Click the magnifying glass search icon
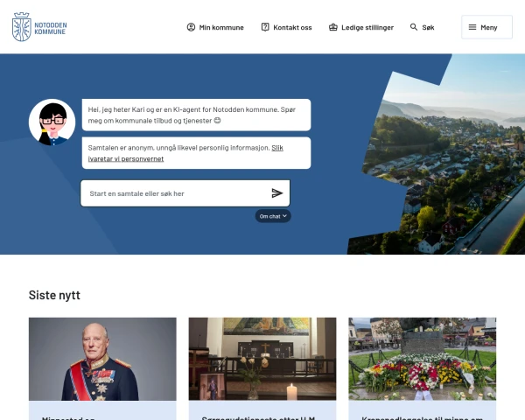 [x=414, y=27]
